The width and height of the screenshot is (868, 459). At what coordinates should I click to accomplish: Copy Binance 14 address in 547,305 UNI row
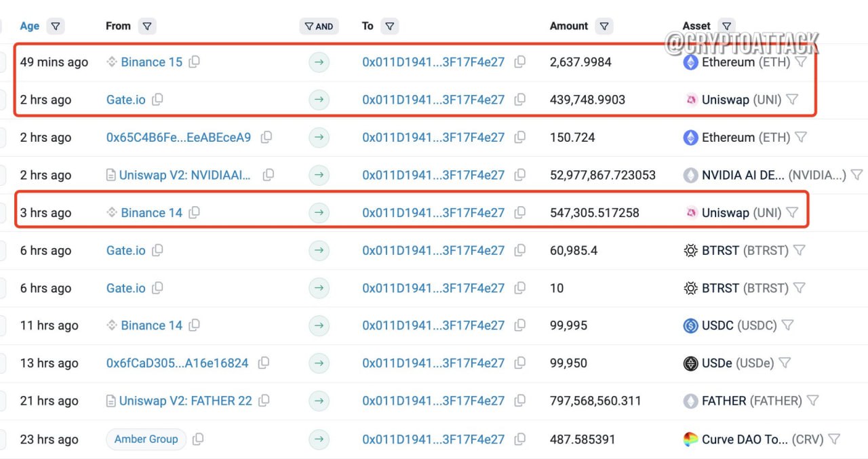(x=194, y=213)
